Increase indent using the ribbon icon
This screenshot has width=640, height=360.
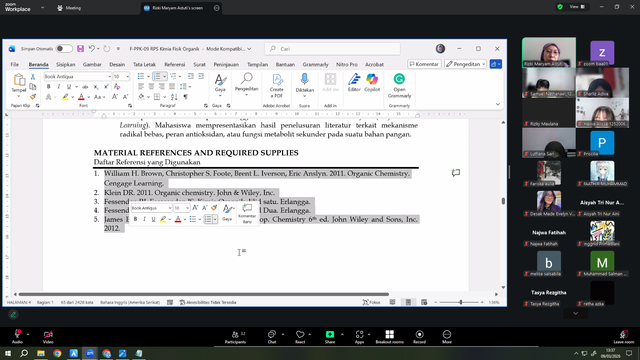[x=201, y=76]
